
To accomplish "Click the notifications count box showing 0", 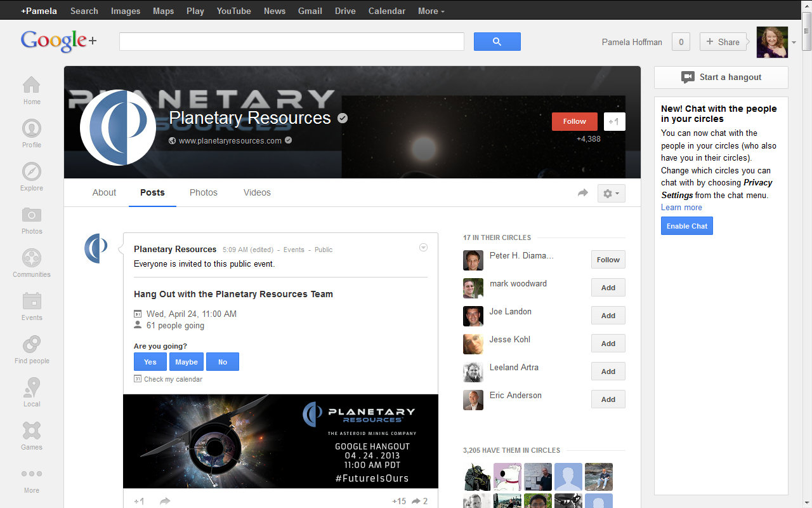I will 681,42.
